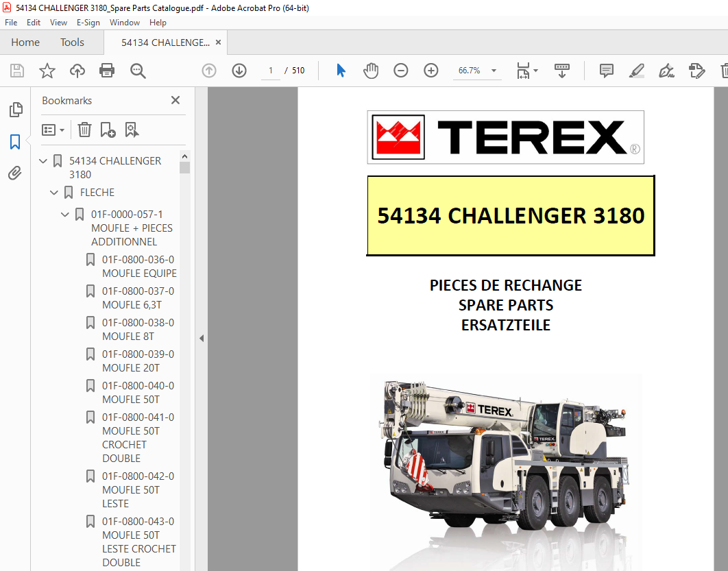Select the Highlight text tool

637,71
